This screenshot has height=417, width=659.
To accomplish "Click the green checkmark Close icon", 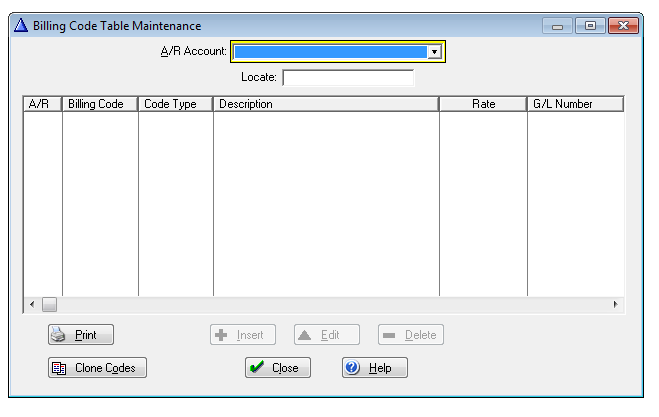I will tap(257, 368).
